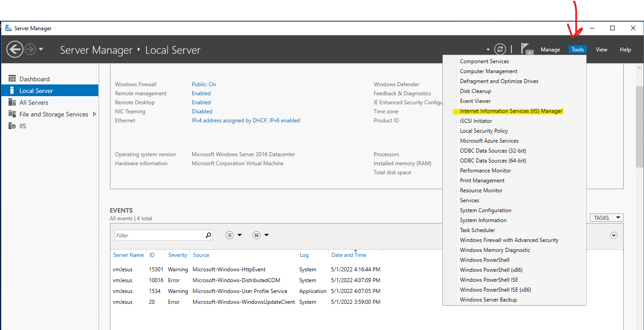Open Windows Firewall 'Public: On' link
The height and width of the screenshot is (330, 644).
pos(204,84)
